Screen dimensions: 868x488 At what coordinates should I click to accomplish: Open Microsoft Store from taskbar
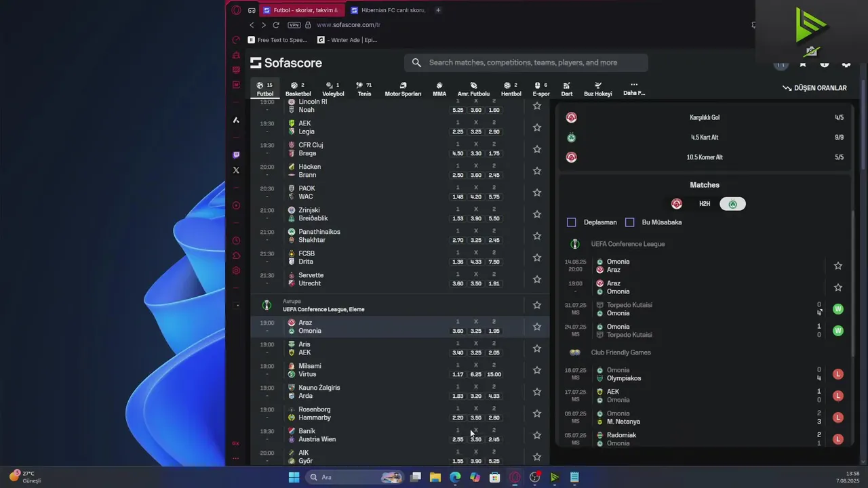[495, 477]
